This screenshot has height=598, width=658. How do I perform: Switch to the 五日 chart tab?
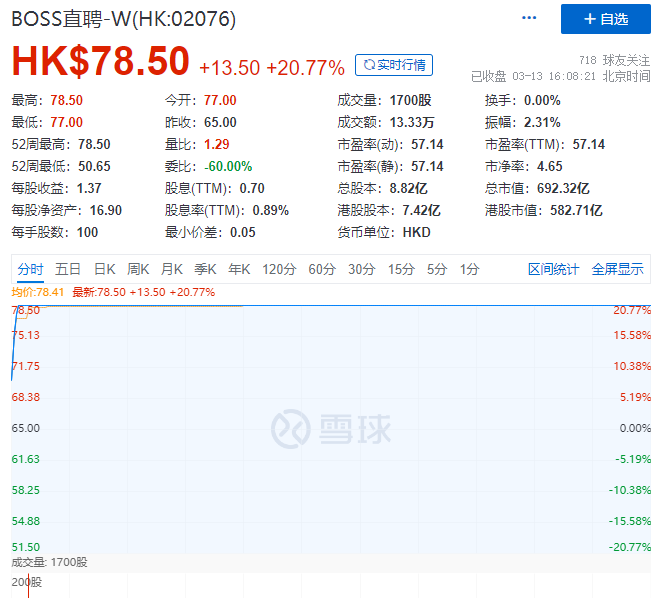pyautogui.click(x=68, y=269)
